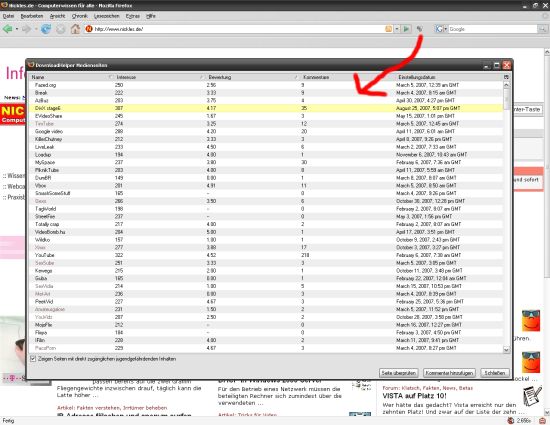Viewport: 550px width, 425px height.
Task: Go to home page via house icon
Action: (75, 29)
